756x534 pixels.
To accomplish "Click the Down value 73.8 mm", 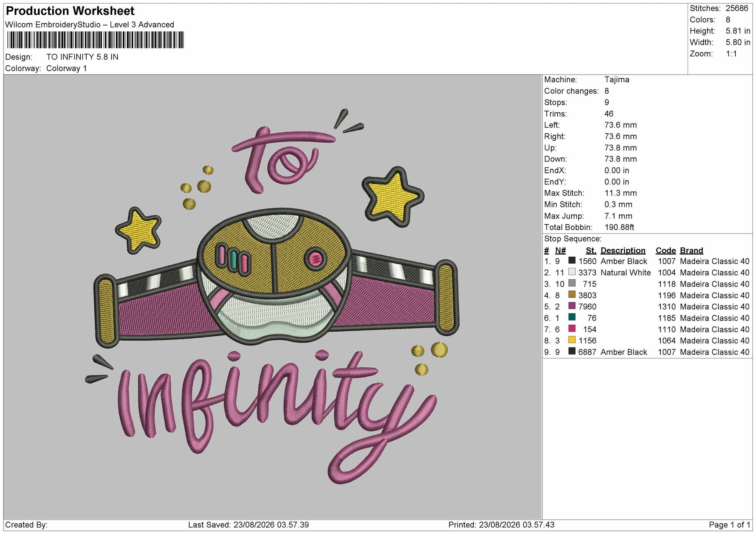I will click(x=620, y=159).
